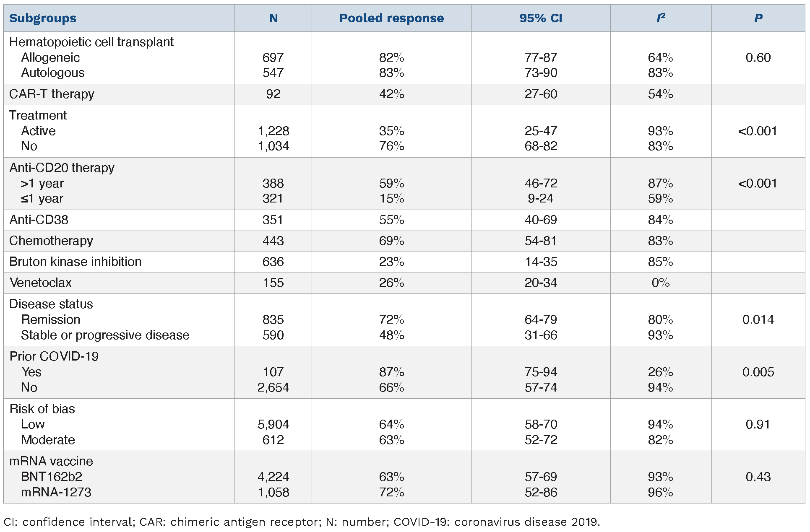Select the 5,904 N value cell
The width and height of the screenshot is (810, 532).
(x=273, y=424)
